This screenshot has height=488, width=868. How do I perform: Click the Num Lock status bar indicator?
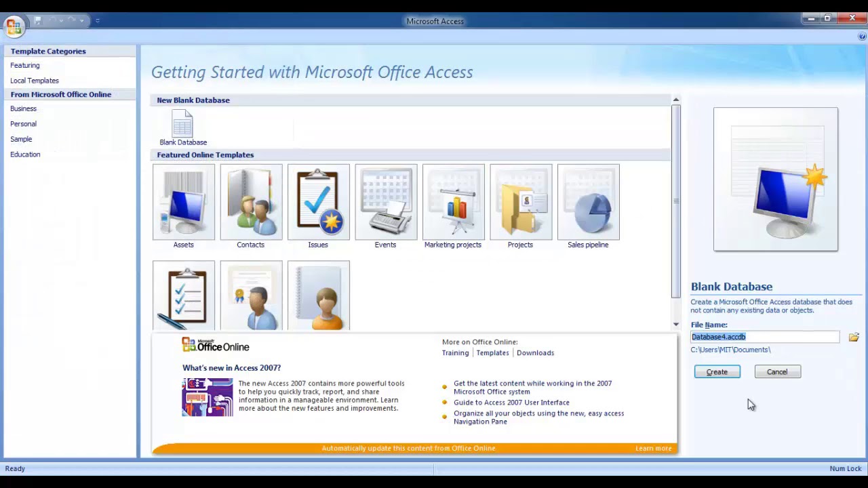point(845,469)
